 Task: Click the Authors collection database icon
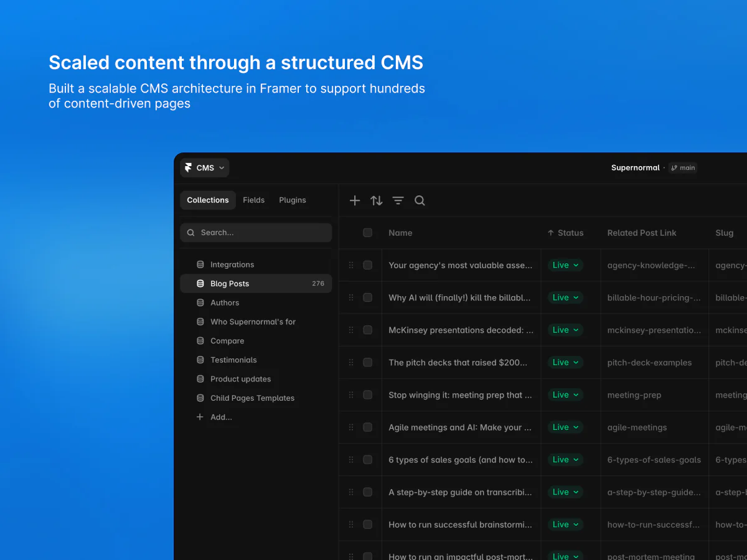(200, 302)
